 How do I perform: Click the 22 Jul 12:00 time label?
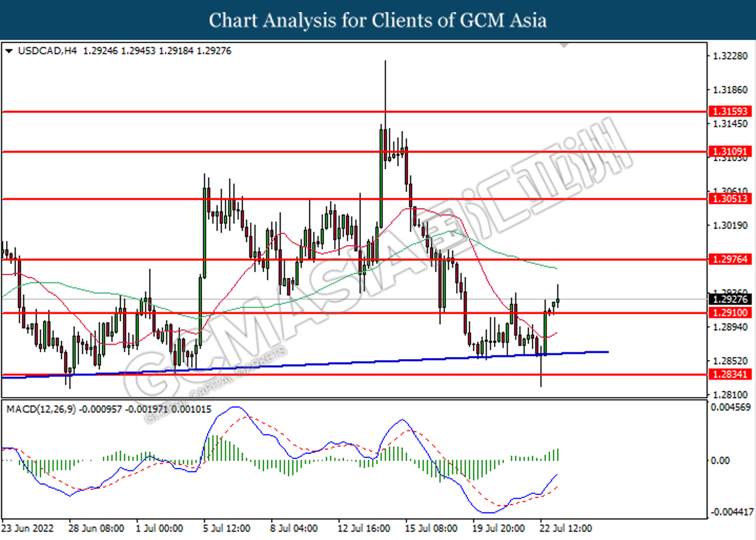coord(566,528)
